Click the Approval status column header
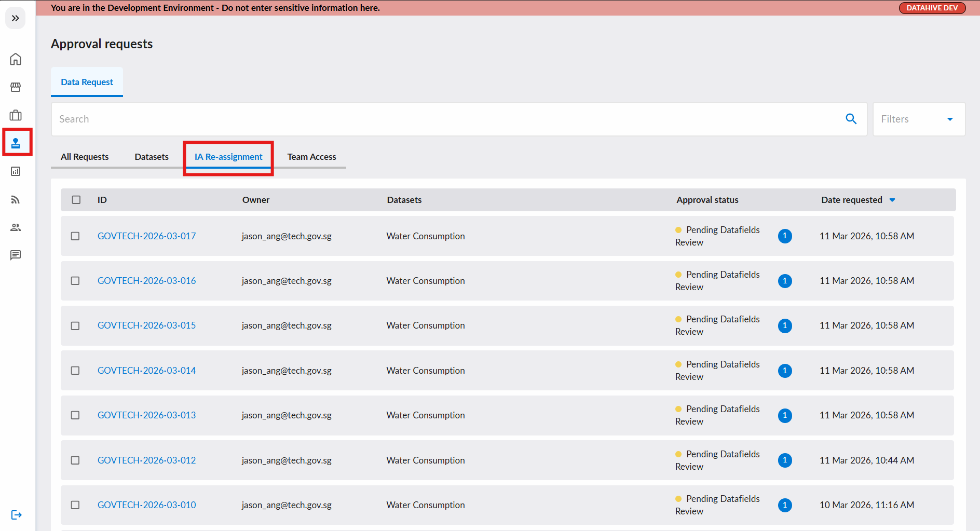 click(707, 200)
